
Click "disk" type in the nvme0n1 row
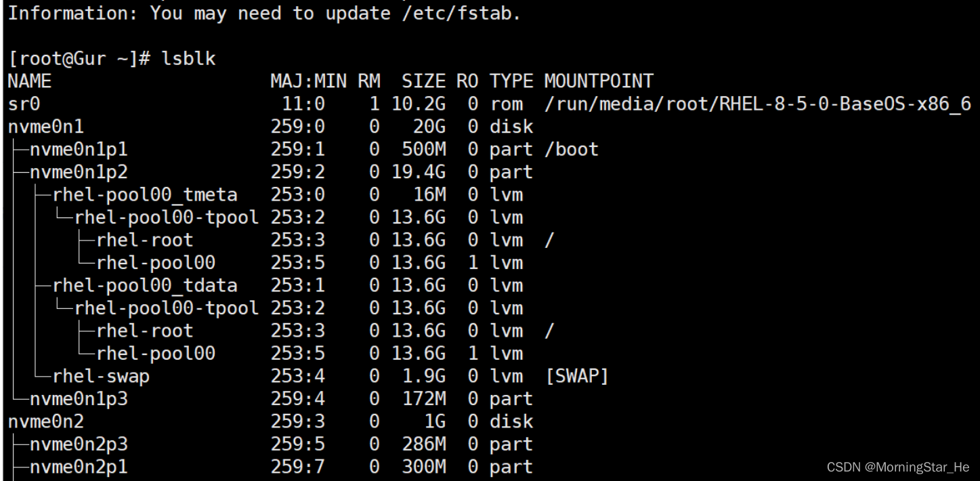point(511,127)
